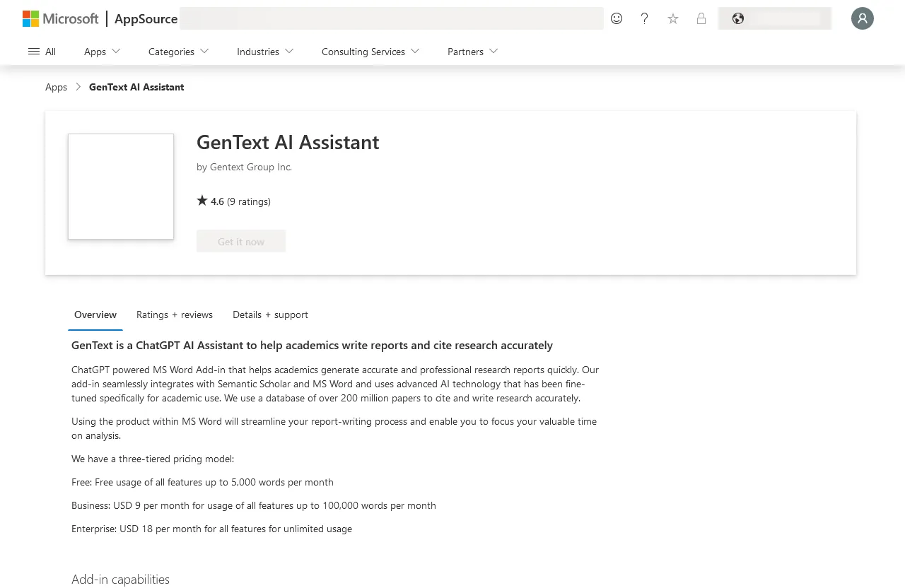Expand the Apps dropdown menu
The image size is (905, 588).
coord(103,52)
